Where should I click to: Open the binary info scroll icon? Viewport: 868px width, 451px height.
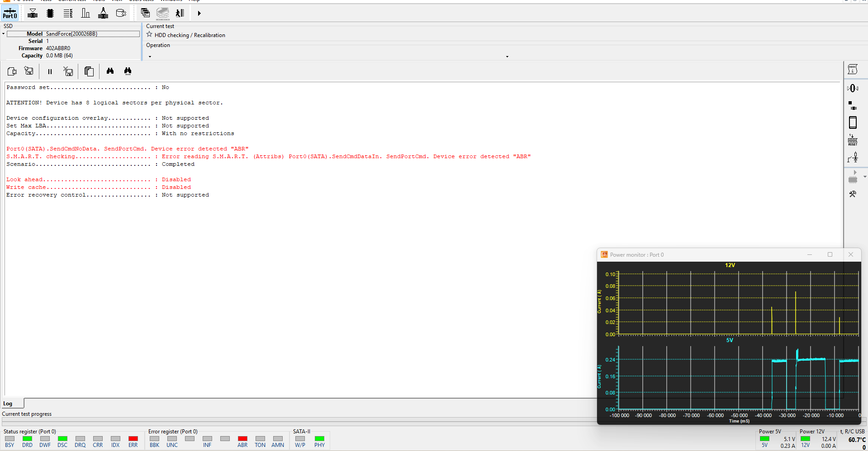click(x=853, y=69)
